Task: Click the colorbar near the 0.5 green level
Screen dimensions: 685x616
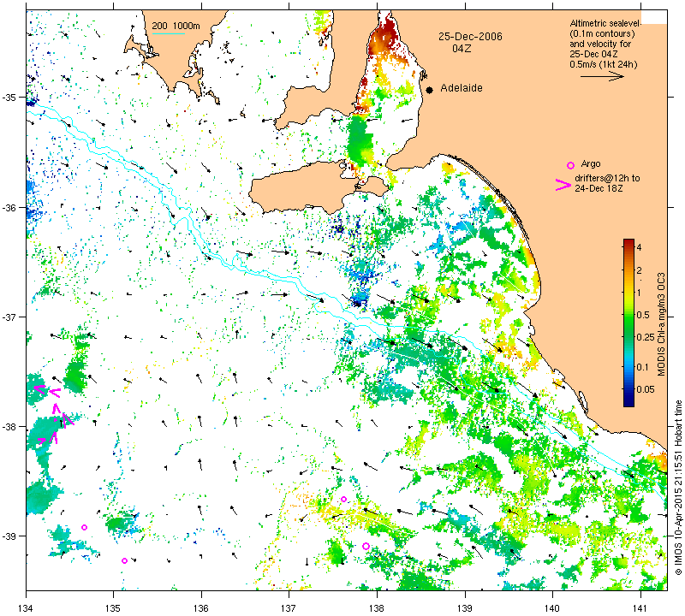Action: [628, 315]
